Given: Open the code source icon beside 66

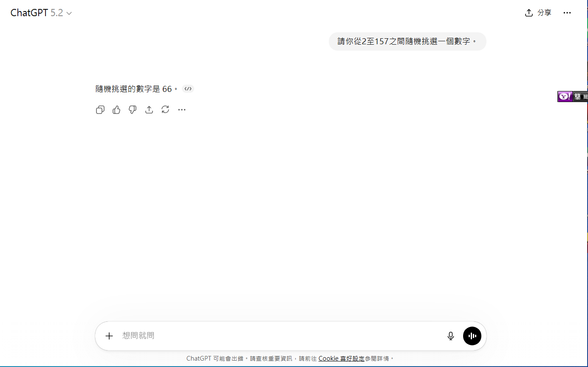Looking at the screenshot, I should tap(188, 89).
